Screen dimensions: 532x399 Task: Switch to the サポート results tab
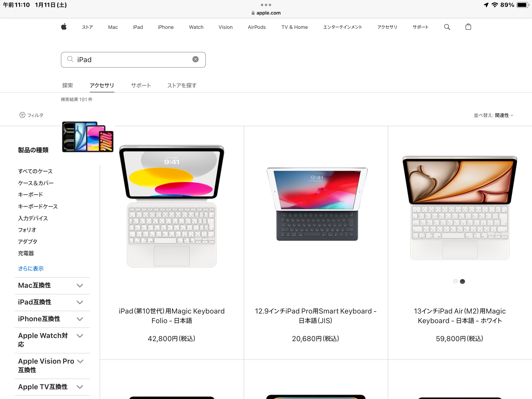(141, 85)
